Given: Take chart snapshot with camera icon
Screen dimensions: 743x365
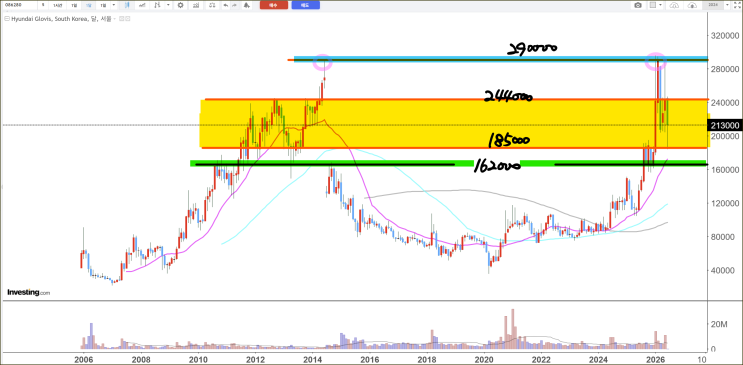Looking at the screenshot, I should (638, 5).
